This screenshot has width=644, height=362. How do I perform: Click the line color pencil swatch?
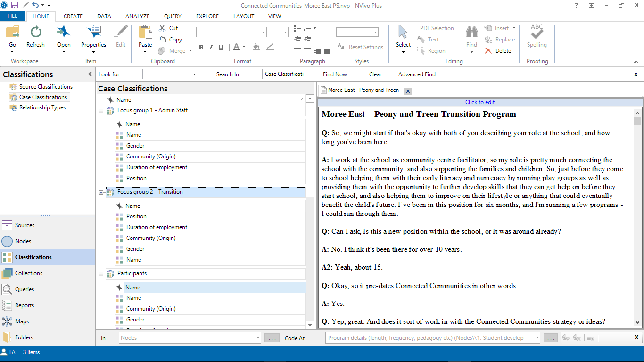[270, 47]
